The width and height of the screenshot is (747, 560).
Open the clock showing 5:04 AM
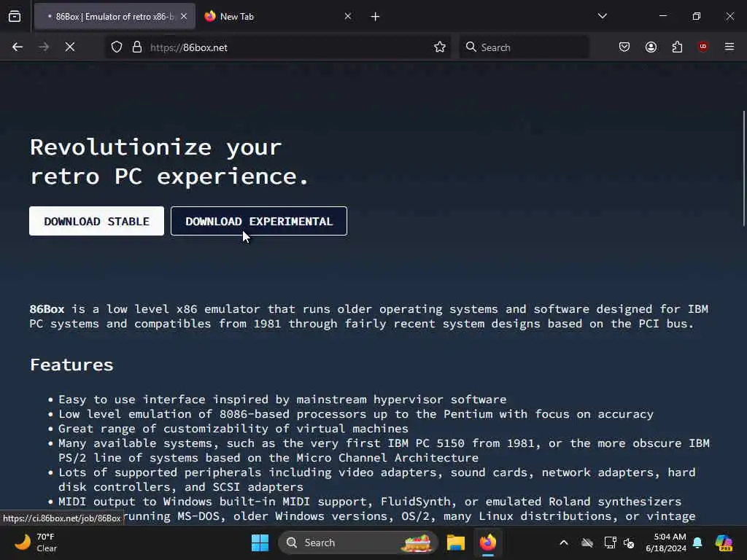[666, 542]
